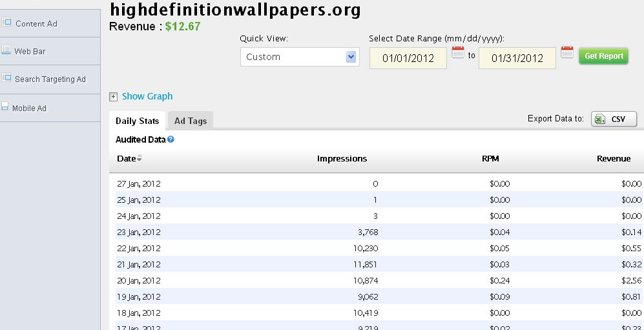Open the start date calendar picker
Screen dimensions: 644x330
click(x=458, y=52)
